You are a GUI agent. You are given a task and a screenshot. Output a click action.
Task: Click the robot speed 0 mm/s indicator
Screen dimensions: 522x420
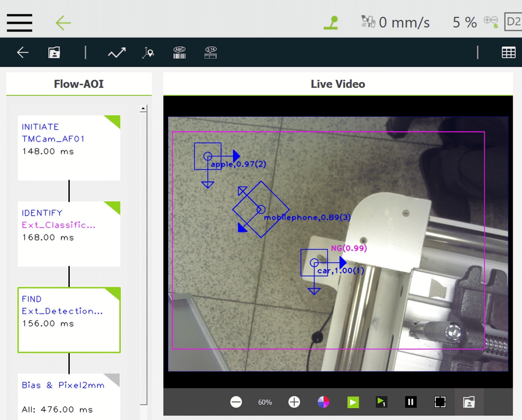click(x=396, y=22)
